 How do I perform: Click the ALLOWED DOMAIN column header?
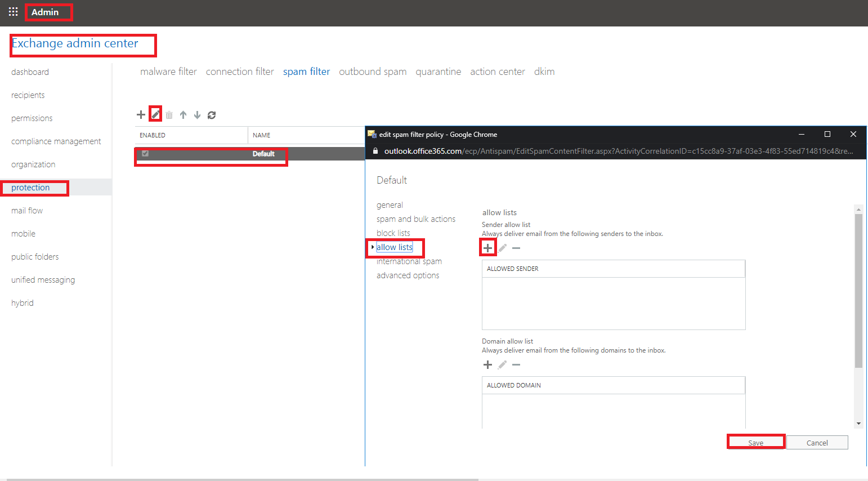(614, 385)
